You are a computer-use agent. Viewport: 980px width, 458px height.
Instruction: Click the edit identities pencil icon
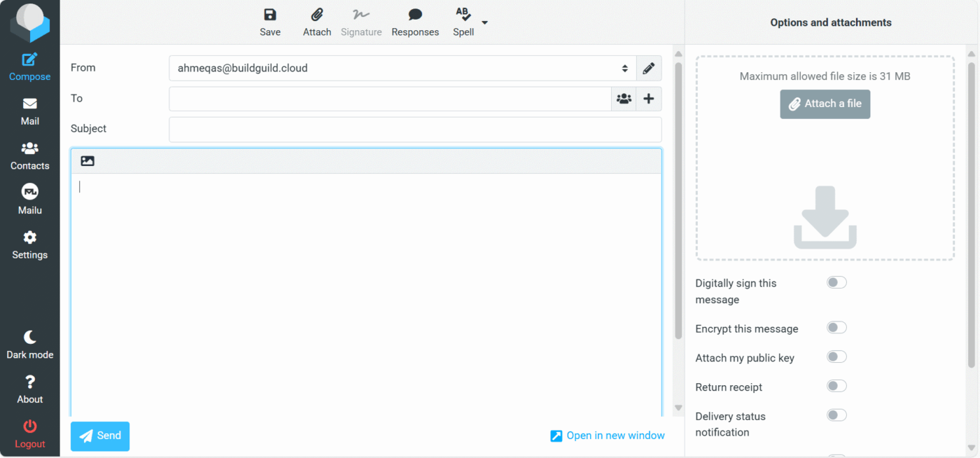(649, 69)
